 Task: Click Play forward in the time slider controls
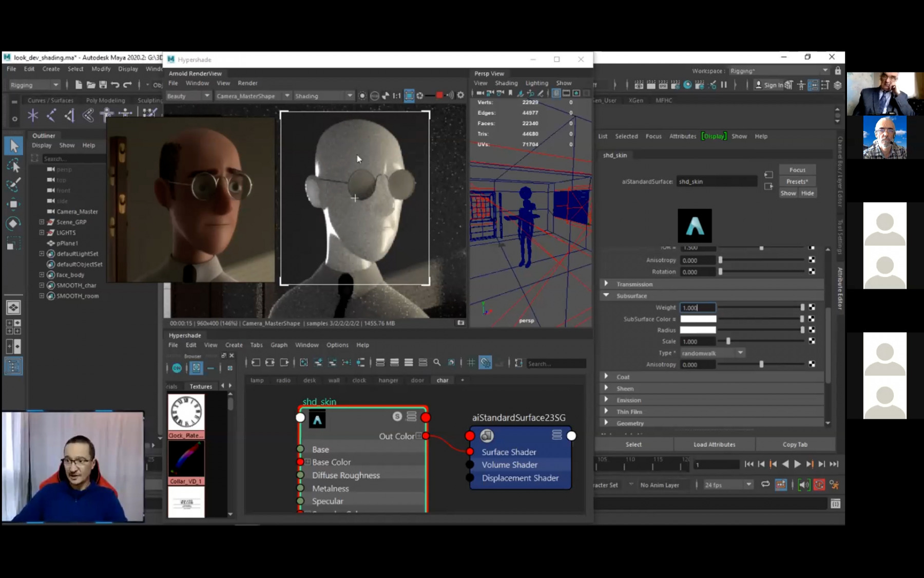click(x=797, y=464)
